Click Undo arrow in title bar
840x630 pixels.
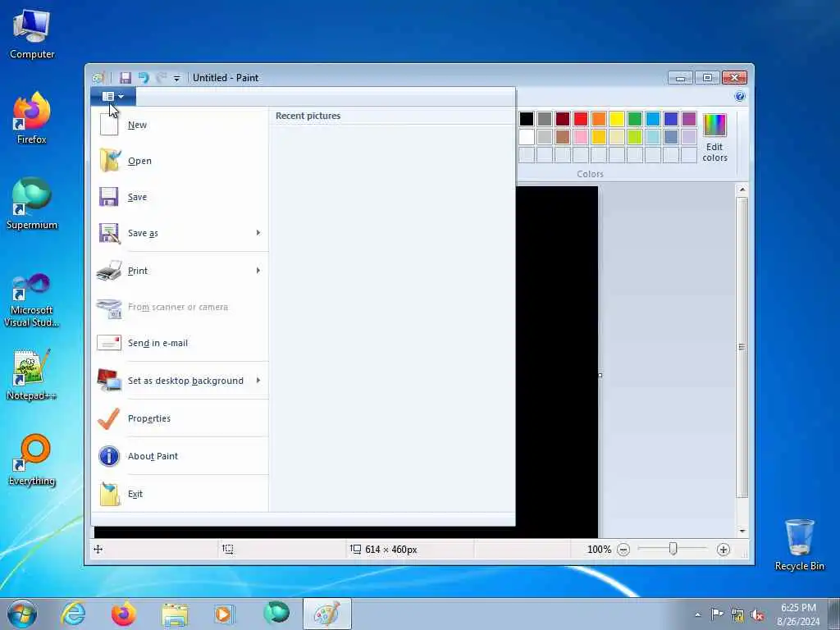point(144,78)
